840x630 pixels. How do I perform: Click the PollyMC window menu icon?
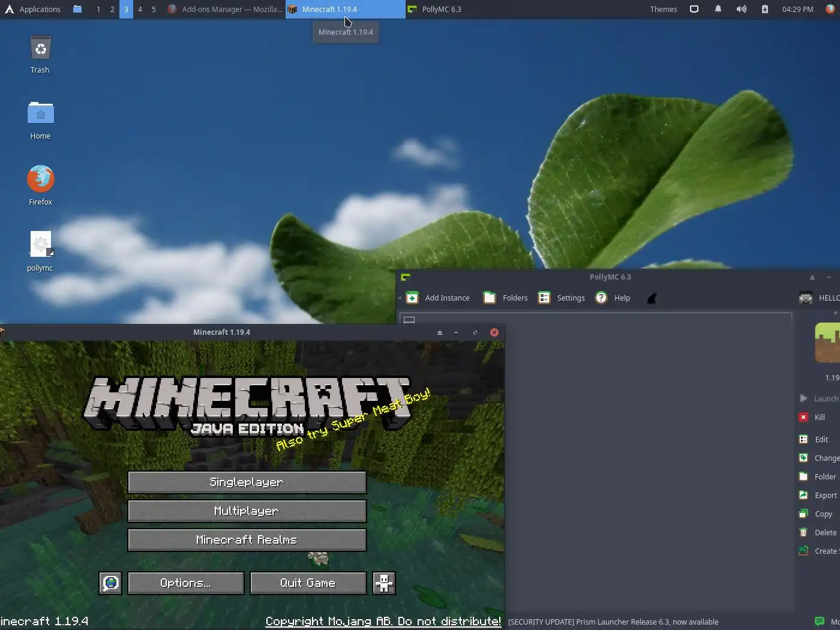(x=406, y=277)
